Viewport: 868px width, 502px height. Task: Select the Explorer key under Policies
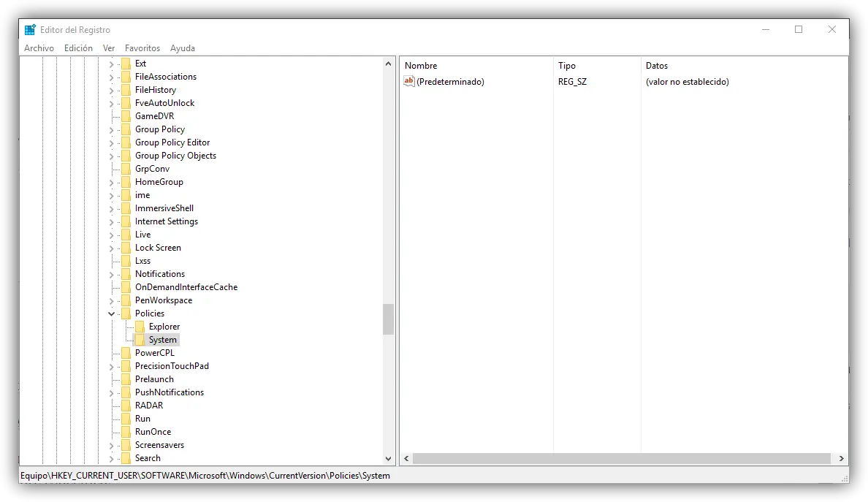[x=164, y=327]
